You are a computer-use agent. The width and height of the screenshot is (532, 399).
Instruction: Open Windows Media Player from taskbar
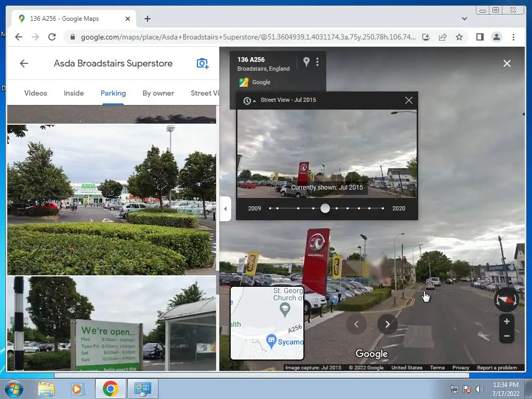pyautogui.click(x=77, y=389)
